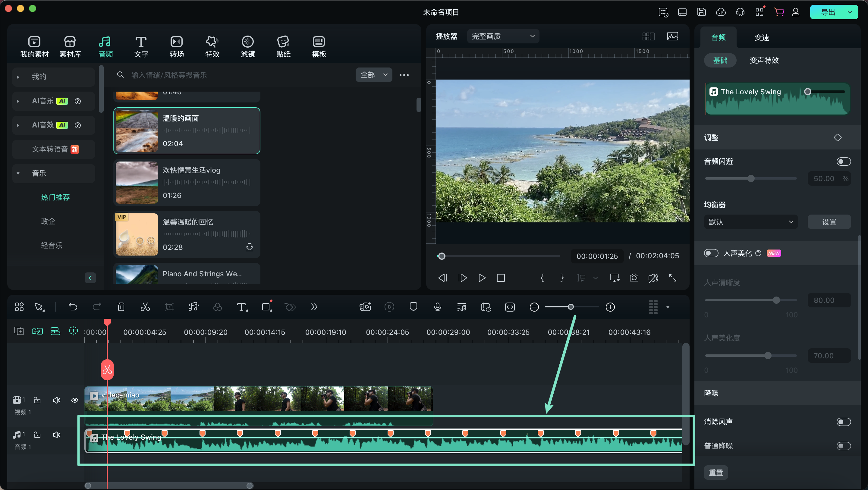868x490 pixels.
Task: Click the 重置 reset button
Action: (716, 473)
